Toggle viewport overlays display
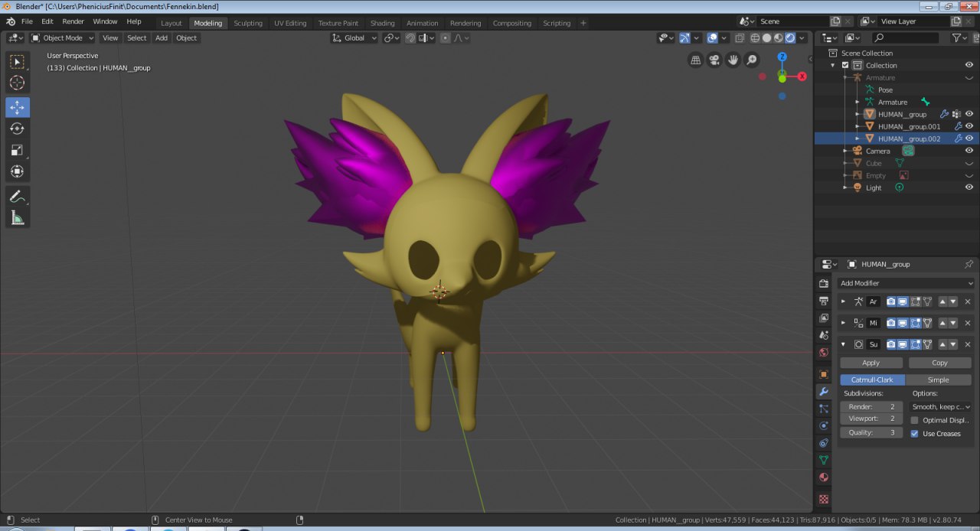Image resolution: width=980 pixels, height=531 pixels. [712, 37]
